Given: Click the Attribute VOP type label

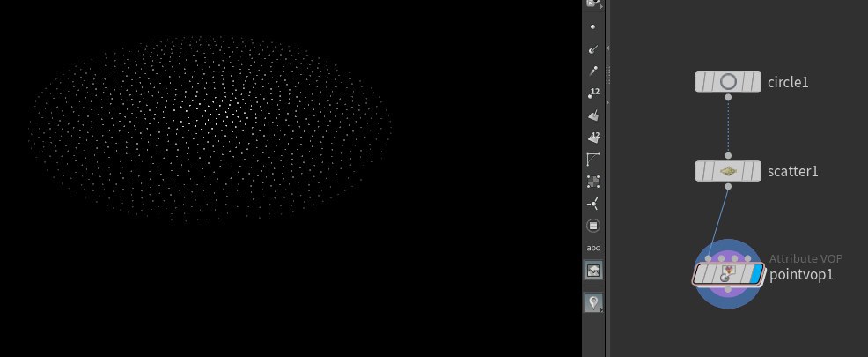Looking at the screenshot, I should point(806,259).
